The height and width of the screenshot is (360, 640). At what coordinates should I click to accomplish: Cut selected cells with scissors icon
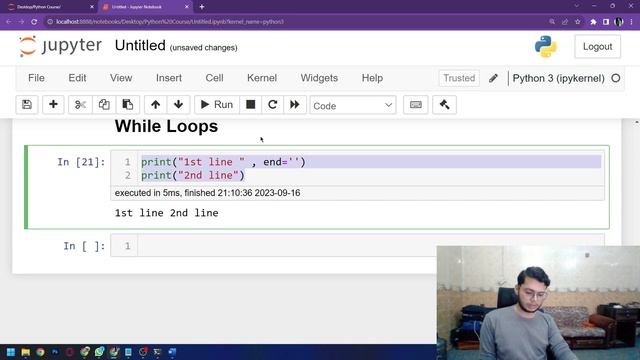80,105
